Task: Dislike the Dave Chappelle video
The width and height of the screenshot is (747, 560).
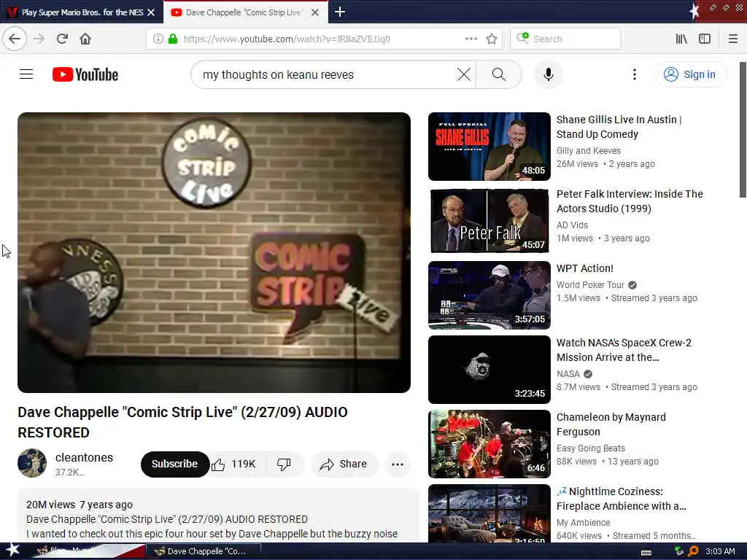Action: (284, 464)
